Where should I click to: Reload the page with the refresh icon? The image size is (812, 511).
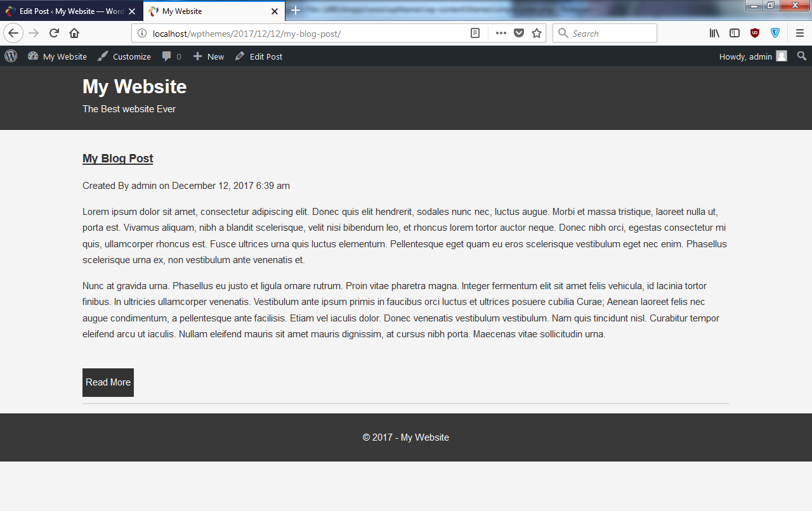pyautogui.click(x=55, y=33)
